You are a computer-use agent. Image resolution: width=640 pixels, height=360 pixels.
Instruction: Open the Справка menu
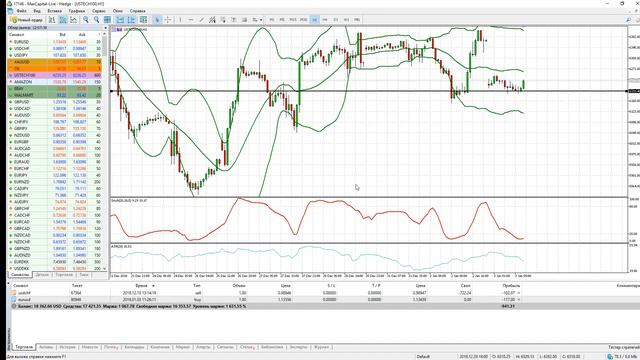click(x=138, y=11)
